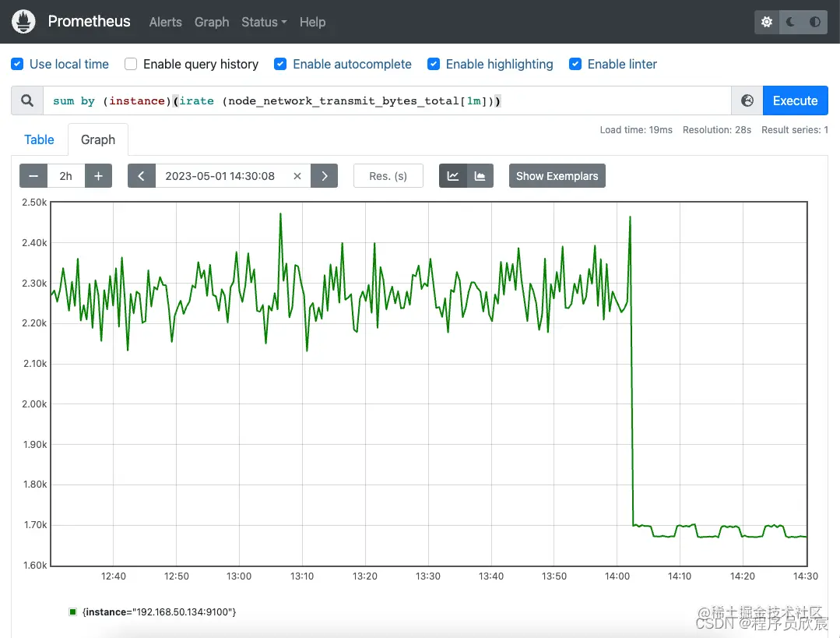The width and height of the screenshot is (840, 638).
Task: Click the 2.50k y-axis label
Action: pos(34,202)
